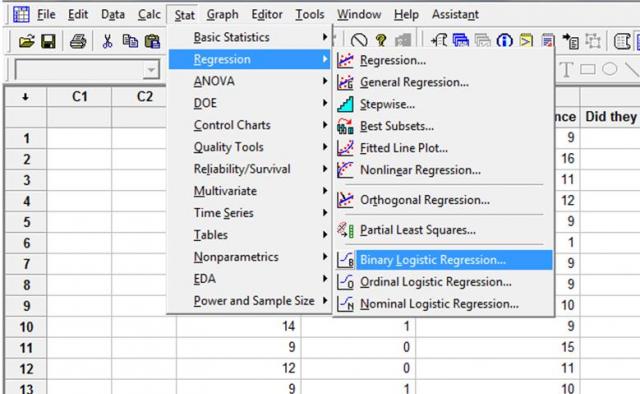Click the Cancel circle toolbar icon

pos(359,40)
